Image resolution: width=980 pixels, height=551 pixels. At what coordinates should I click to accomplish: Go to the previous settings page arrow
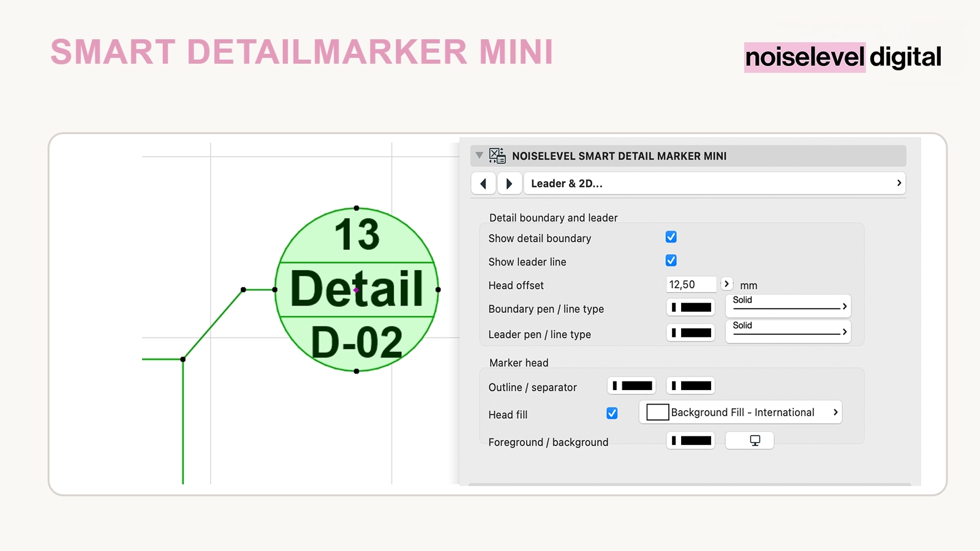(483, 184)
